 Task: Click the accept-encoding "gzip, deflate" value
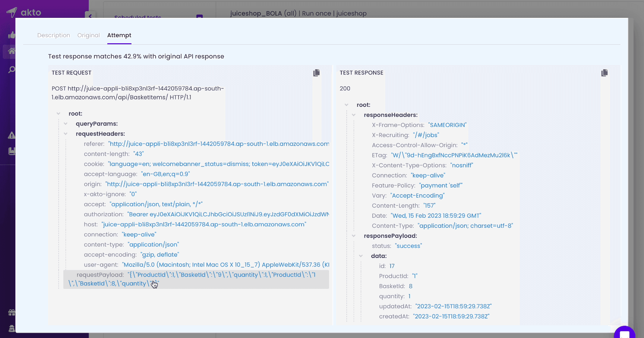tap(160, 254)
